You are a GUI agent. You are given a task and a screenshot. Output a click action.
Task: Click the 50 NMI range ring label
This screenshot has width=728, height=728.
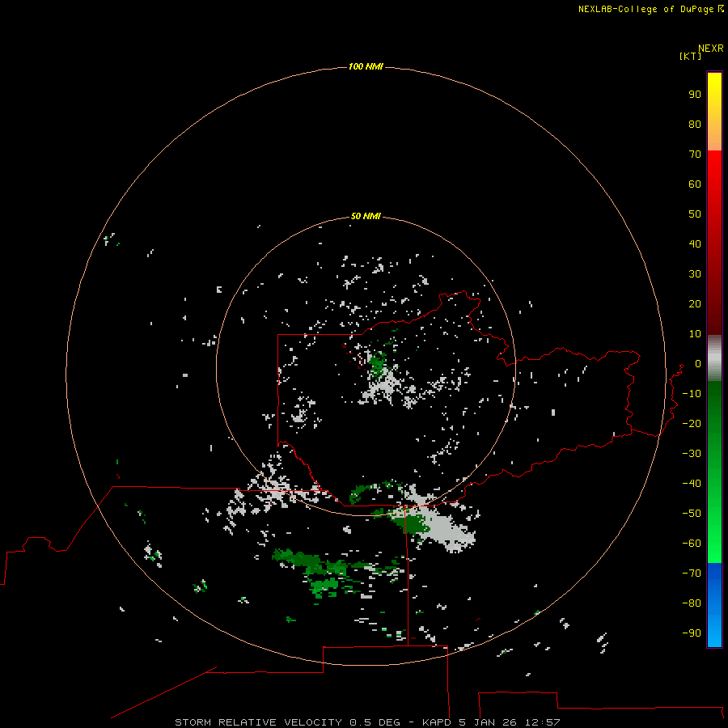click(366, 216)
